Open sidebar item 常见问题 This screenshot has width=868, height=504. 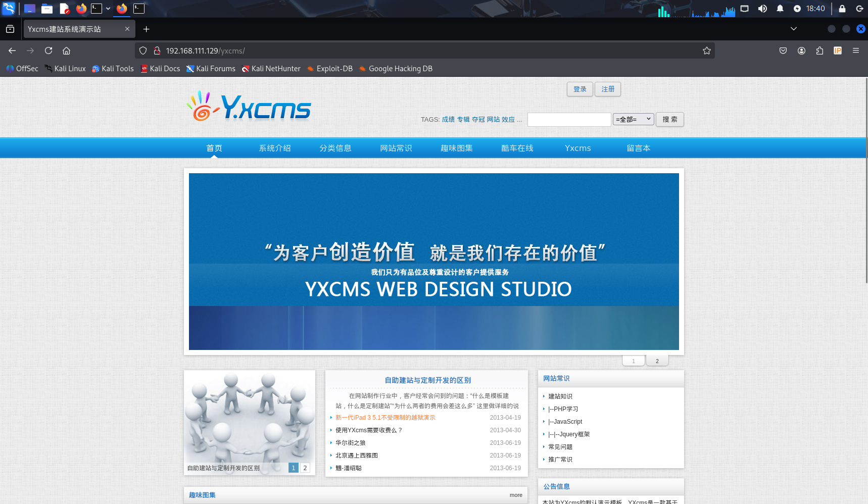point(560,447)
